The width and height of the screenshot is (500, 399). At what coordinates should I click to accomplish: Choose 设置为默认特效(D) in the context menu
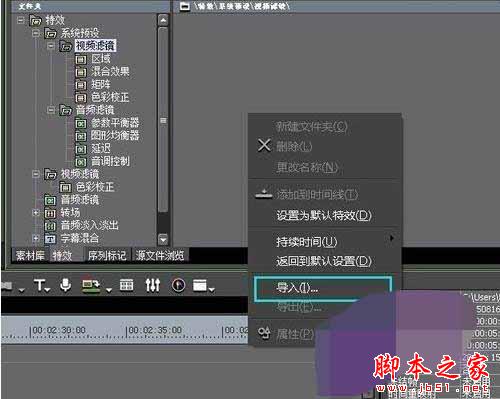325,215
